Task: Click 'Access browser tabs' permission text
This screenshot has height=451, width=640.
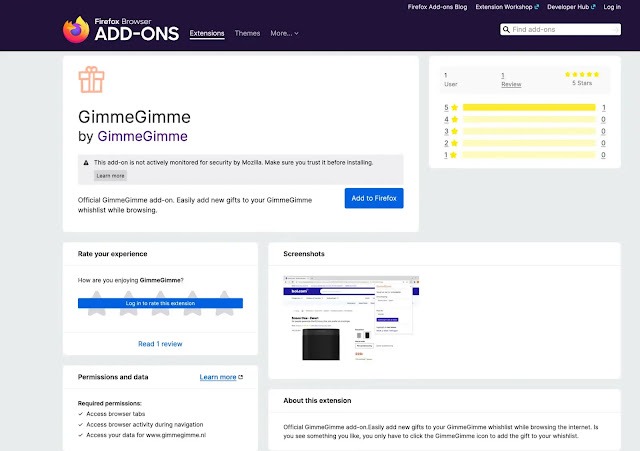Action: click(116, 414)
